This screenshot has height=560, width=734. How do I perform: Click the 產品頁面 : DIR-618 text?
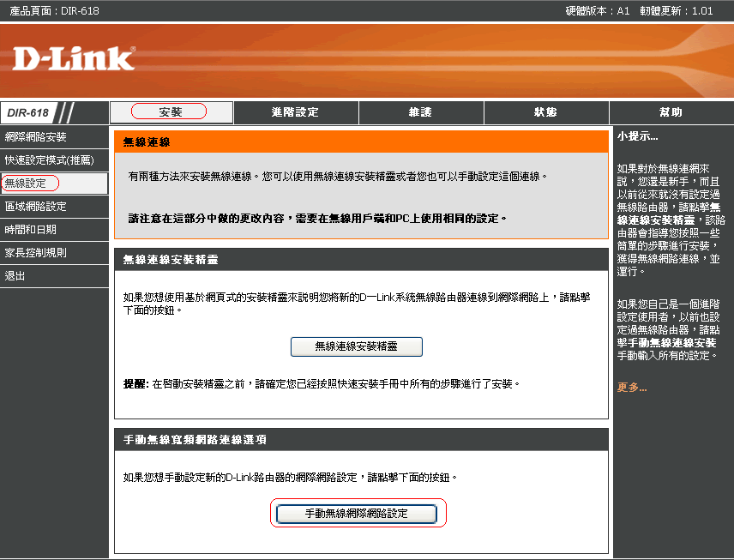pyautogui.click(x=54, y=11)
